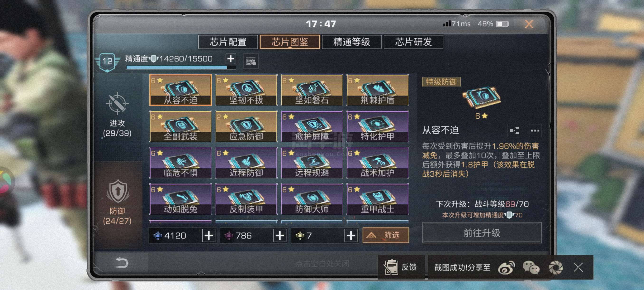The image size is (644, 290).
Task: Expand the 筛选 filter menu
Action: pyautogui.click(x=385, y=235)
